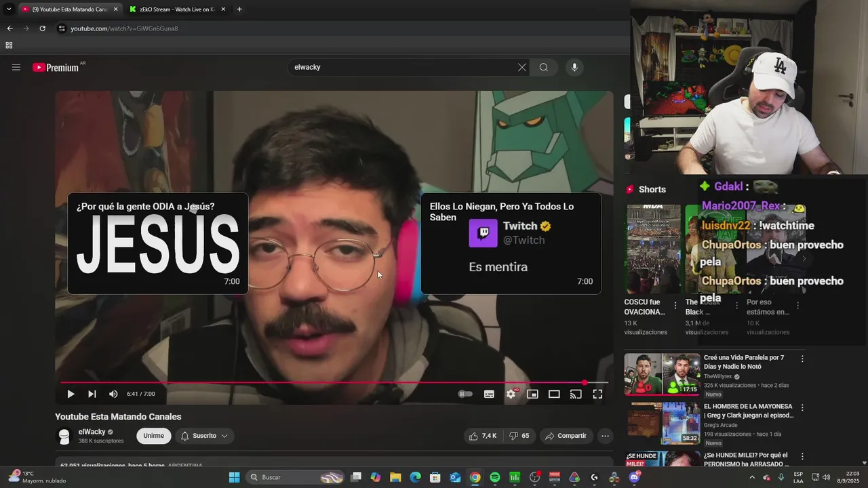Screen dimensions: 868x488
Task: Open Microsoft Edge from the taskbar
Action: click(x=415, y=477)
